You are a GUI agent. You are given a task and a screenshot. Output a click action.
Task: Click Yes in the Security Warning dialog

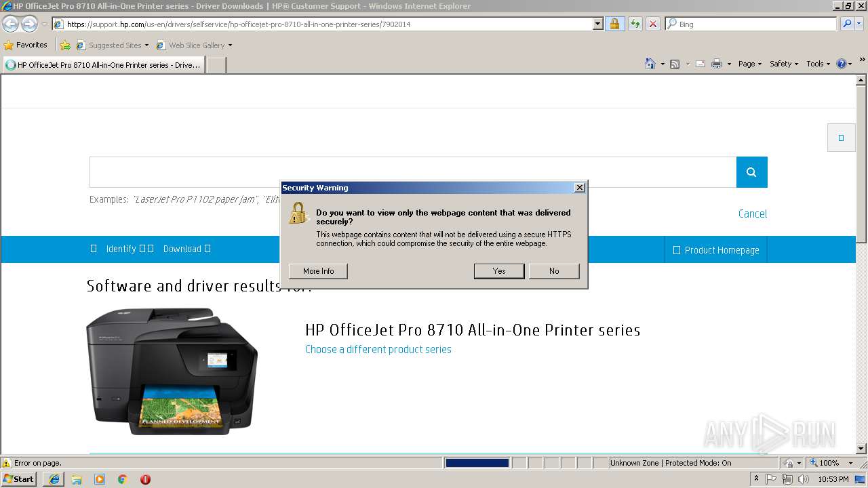pos(499,271)
